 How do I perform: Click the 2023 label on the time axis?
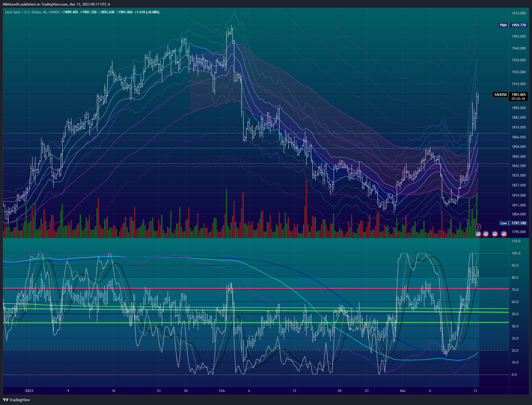(x=29, y=391)
